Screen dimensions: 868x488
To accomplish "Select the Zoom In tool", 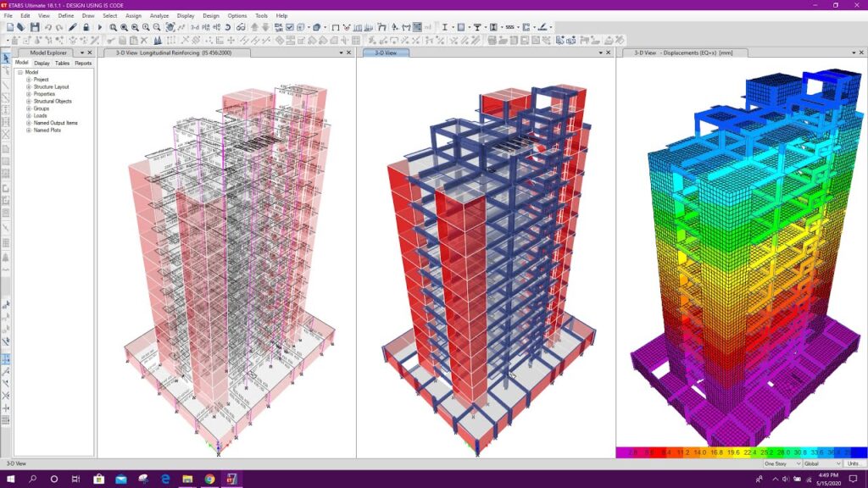I will click(x=145, y=26).
